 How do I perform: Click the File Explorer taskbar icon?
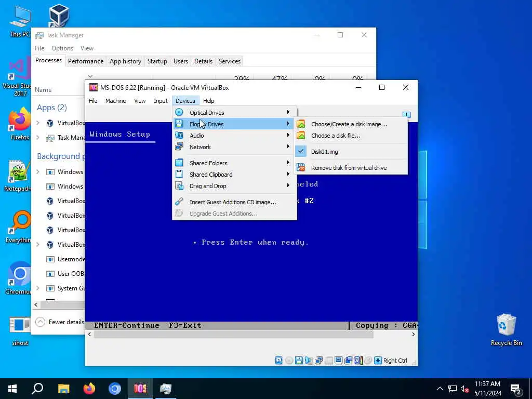coord(64,389)
